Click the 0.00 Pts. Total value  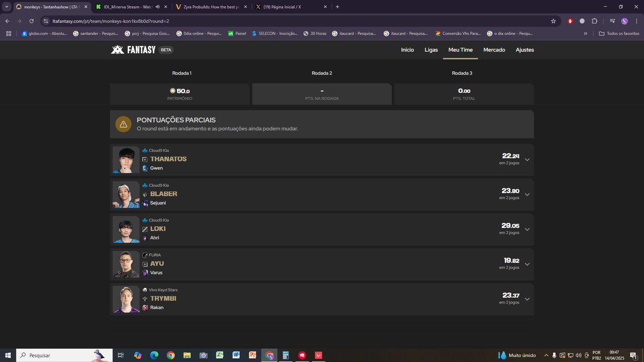coord(464,91)
